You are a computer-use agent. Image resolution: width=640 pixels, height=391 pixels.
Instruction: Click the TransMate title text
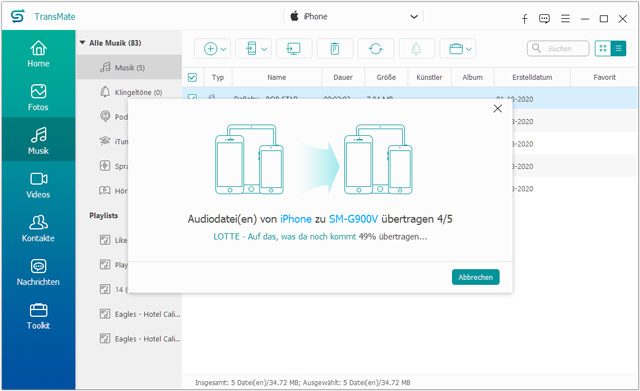[x=55, y=17]
